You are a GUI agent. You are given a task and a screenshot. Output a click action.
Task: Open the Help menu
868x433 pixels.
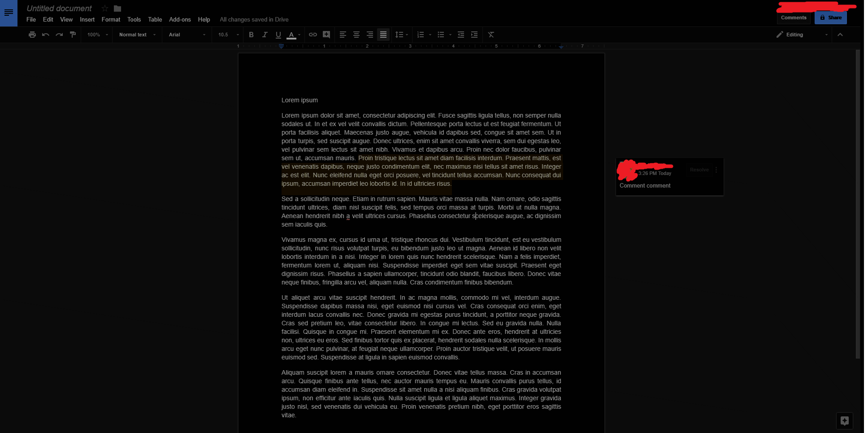pos(204,19)
